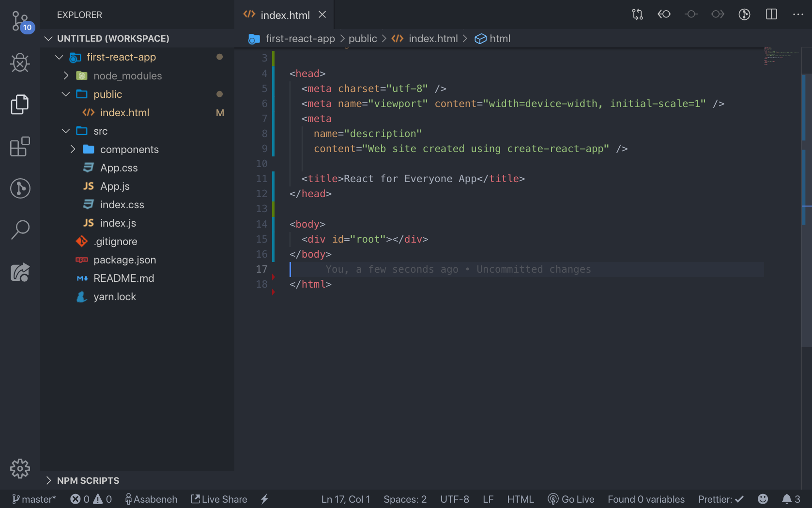Click the commit node icon in editor toolbar

691,15
